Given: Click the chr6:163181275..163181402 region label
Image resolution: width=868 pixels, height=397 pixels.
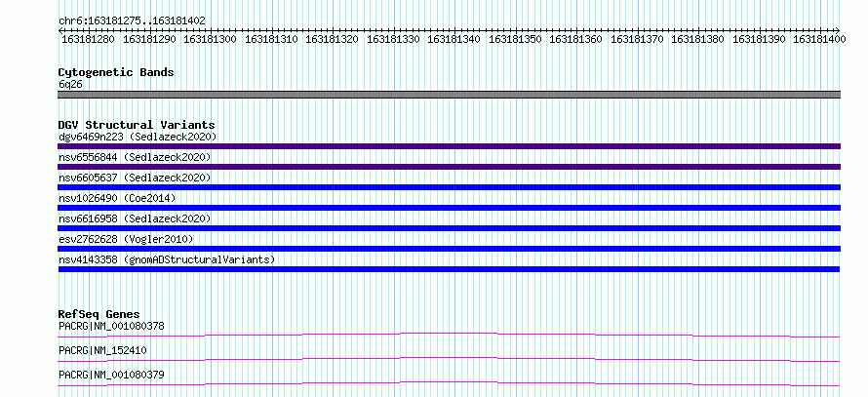Looking at the screenshot, I should tap(132, 20).
